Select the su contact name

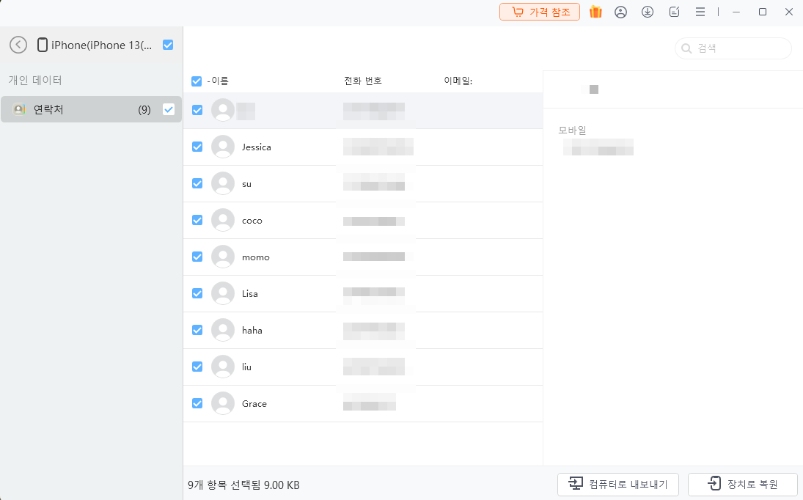(247, 184)
